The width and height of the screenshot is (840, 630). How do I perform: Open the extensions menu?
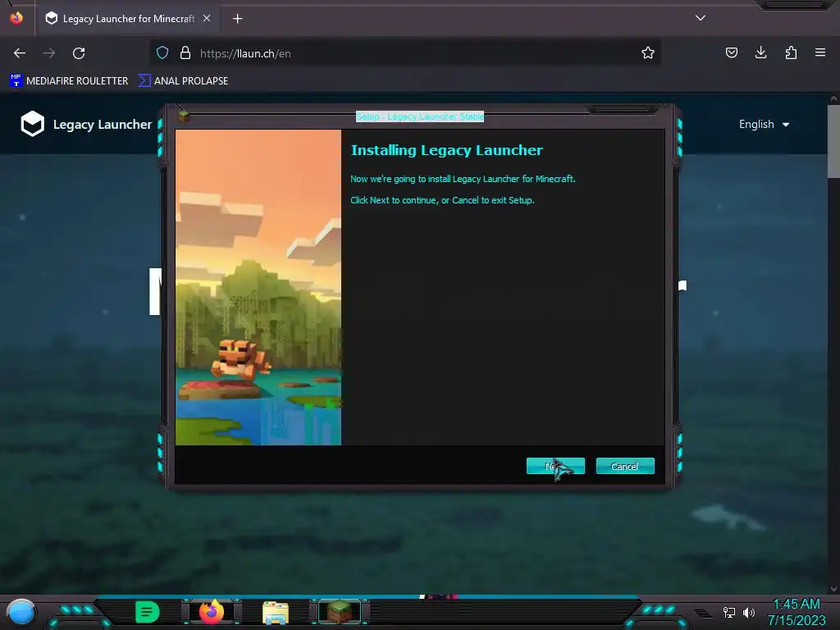[x=791, y=52]
